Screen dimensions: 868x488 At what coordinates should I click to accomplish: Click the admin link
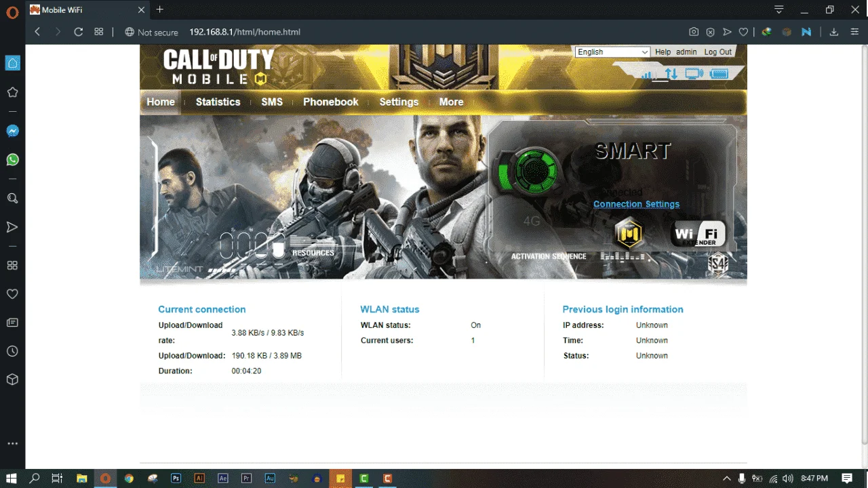tap(686, 52)
